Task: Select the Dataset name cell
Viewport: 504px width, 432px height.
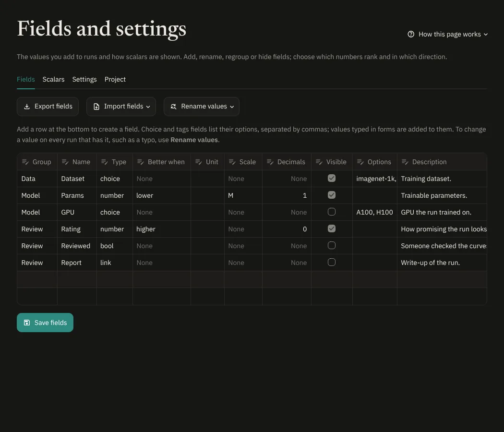Action: point(77,179)
